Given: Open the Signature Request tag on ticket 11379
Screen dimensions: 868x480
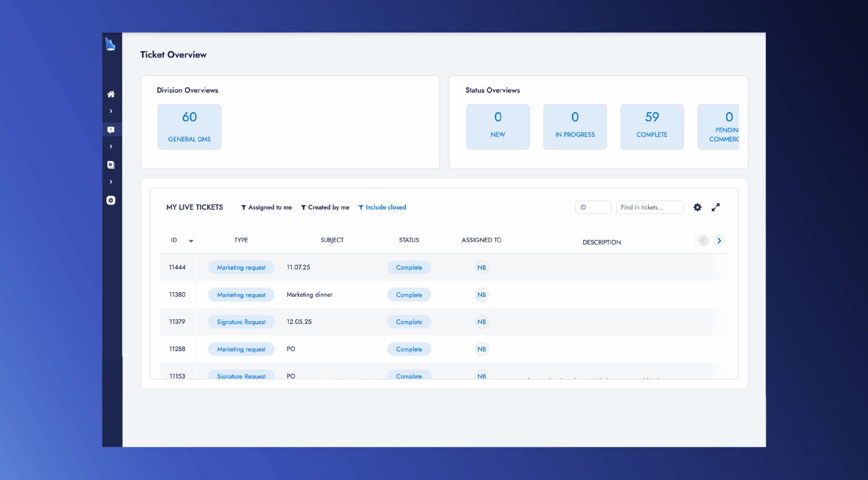Looking at the screenshot, I should pyautogui.click(x=241, y=321).
